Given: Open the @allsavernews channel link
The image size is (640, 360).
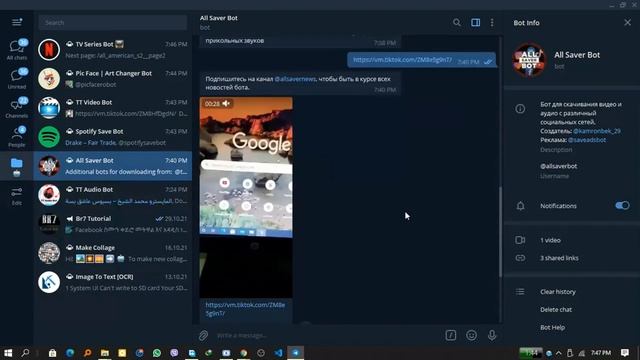Looking at the screenshot, I should click(x=295, y=79).
